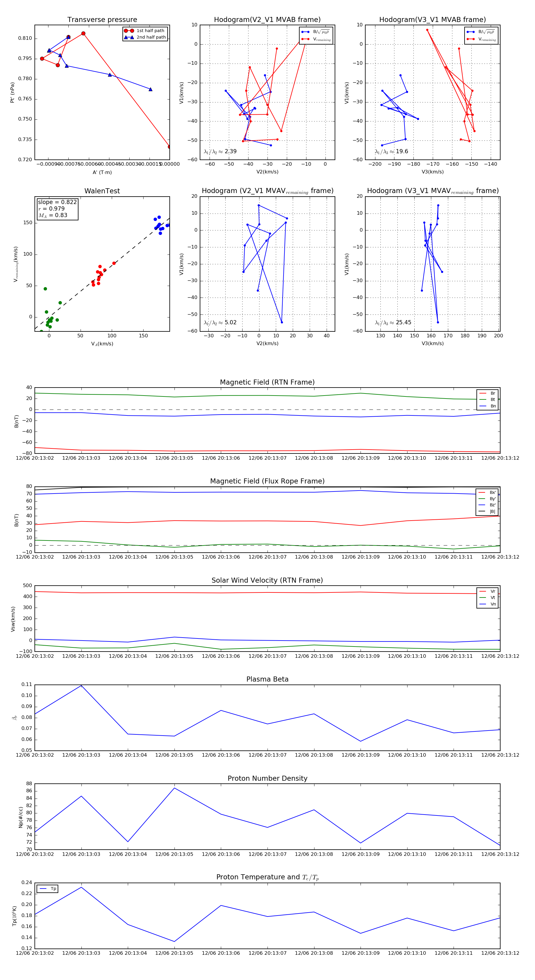535x980 pixels.
Task: Click the "Bz'" legend entry
Action: tap(487, 505)
